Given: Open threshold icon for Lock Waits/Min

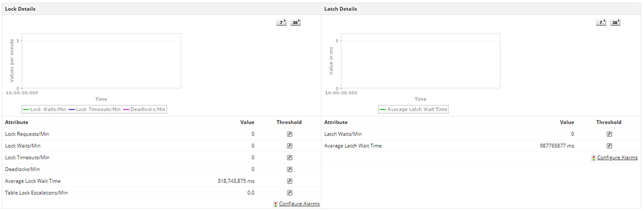Looking at the screenshot, I should [x=289, y=146].
